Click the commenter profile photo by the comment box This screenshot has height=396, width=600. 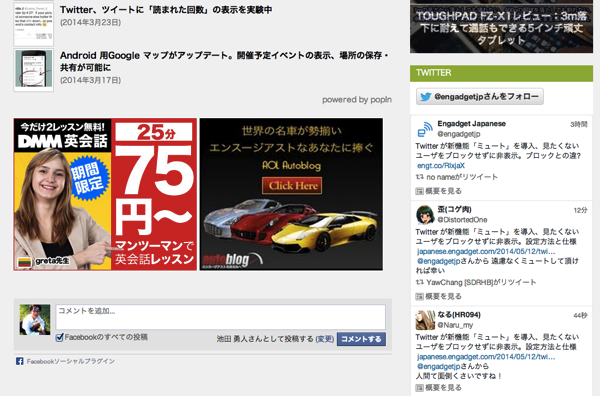point(35,320)
